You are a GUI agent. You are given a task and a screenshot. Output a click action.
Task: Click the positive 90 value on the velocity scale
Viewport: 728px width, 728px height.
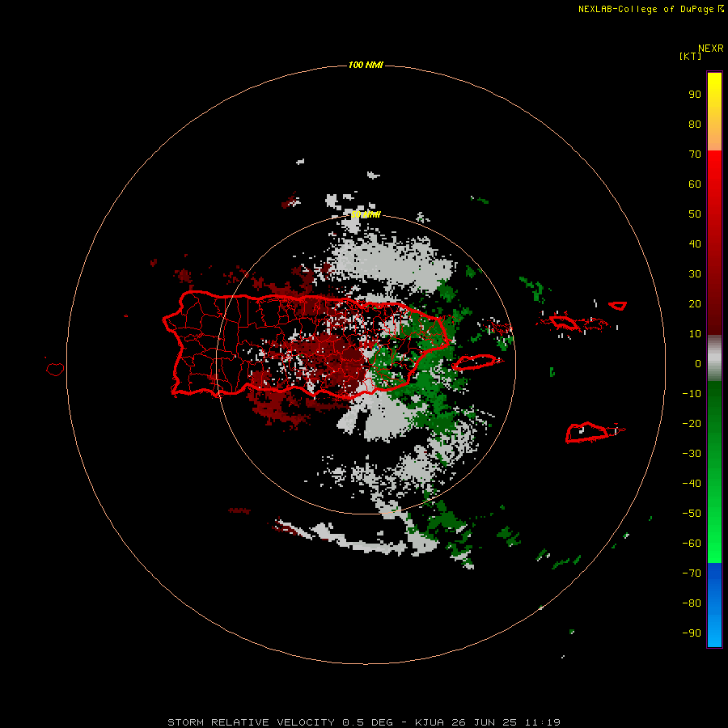695,95
